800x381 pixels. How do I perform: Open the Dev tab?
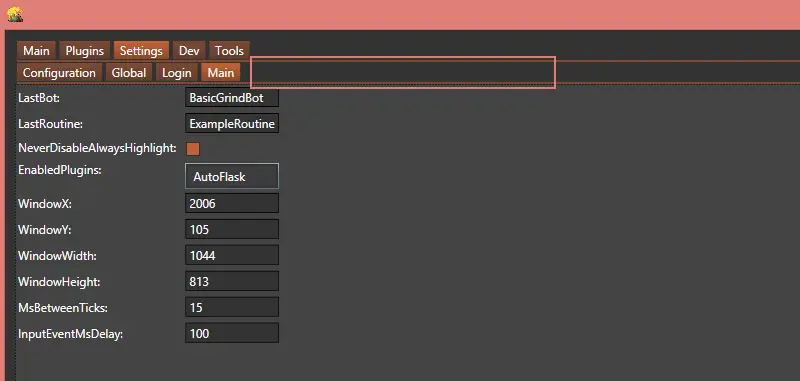(x=189, y=51)
